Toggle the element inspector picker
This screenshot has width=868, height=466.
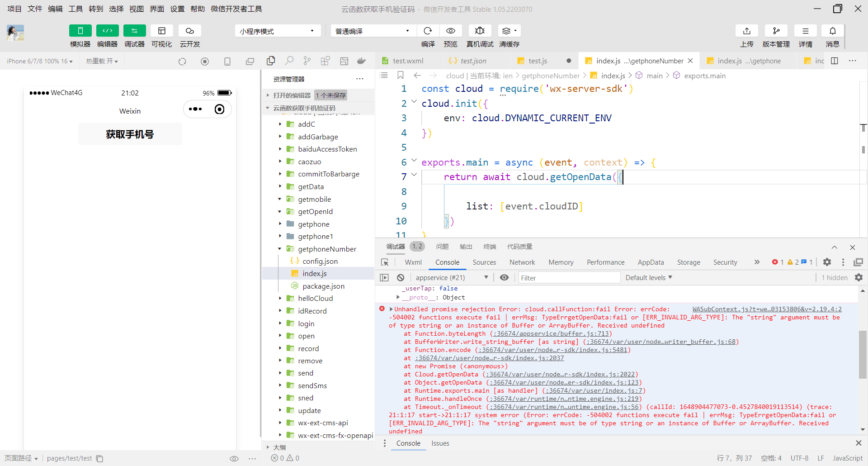tap(385, 262)
